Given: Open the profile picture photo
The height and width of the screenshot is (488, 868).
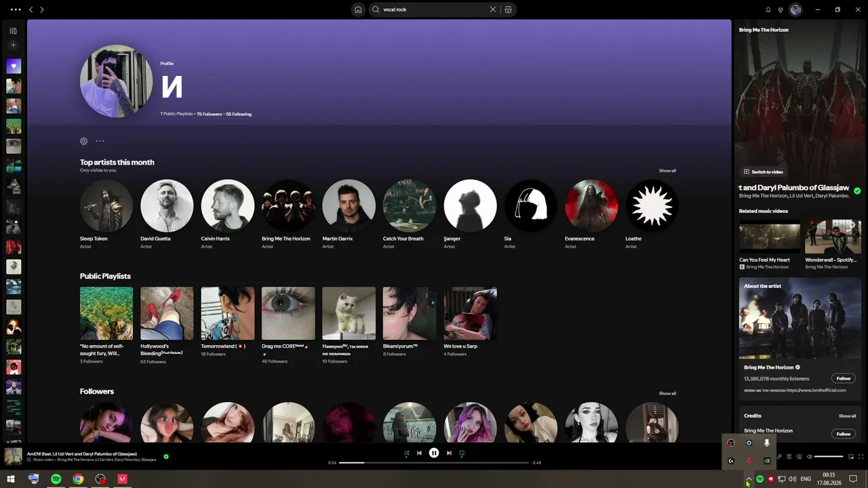Looking at the screenshot, I should point(116,81).
